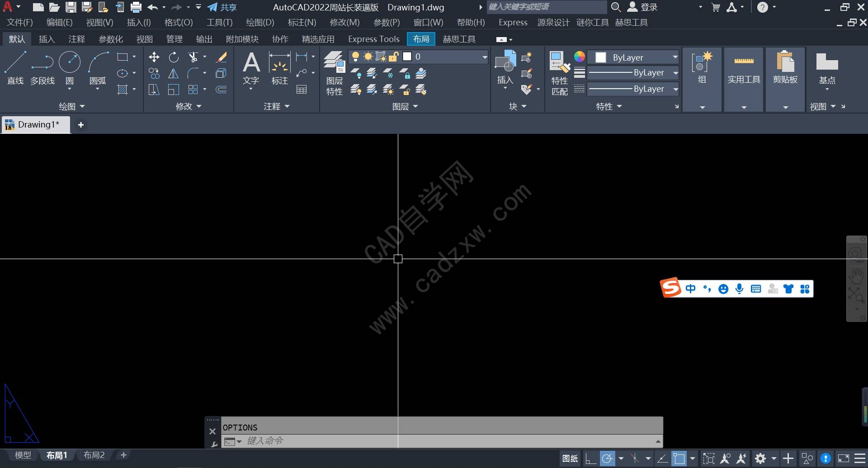Click the Match Properties (特性匹配) icon
Image resolution: width=868 pixels, height=468 pixels.
tap(559, 72)
